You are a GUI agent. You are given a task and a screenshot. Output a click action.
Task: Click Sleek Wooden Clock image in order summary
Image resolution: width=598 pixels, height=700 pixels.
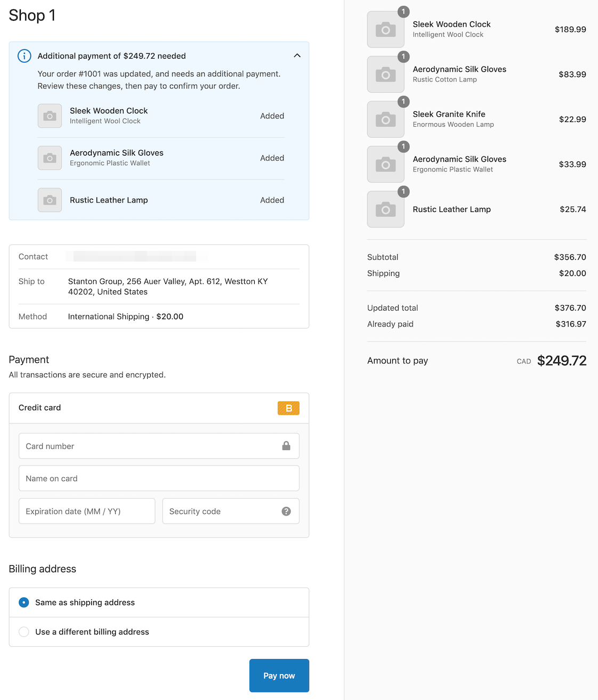[385, 30]
